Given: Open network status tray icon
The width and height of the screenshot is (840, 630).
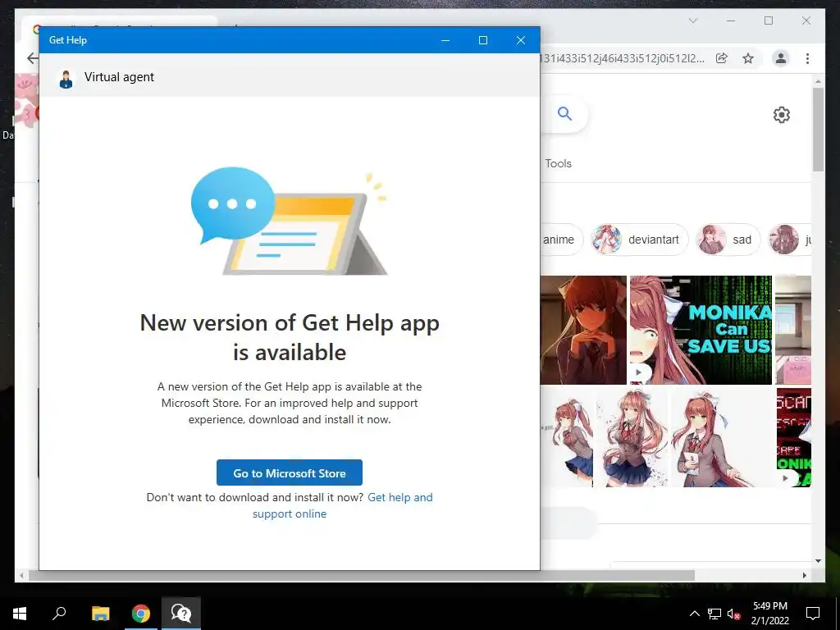Looking at the screenshot, I should 714,614.
